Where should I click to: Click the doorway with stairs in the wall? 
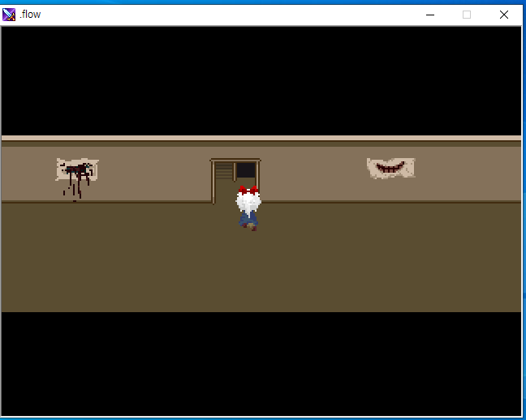[x=235, y=181]
